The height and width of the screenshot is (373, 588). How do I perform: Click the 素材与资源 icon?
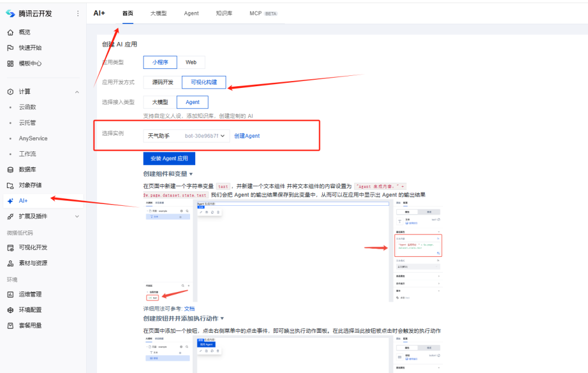coord(10,263)
